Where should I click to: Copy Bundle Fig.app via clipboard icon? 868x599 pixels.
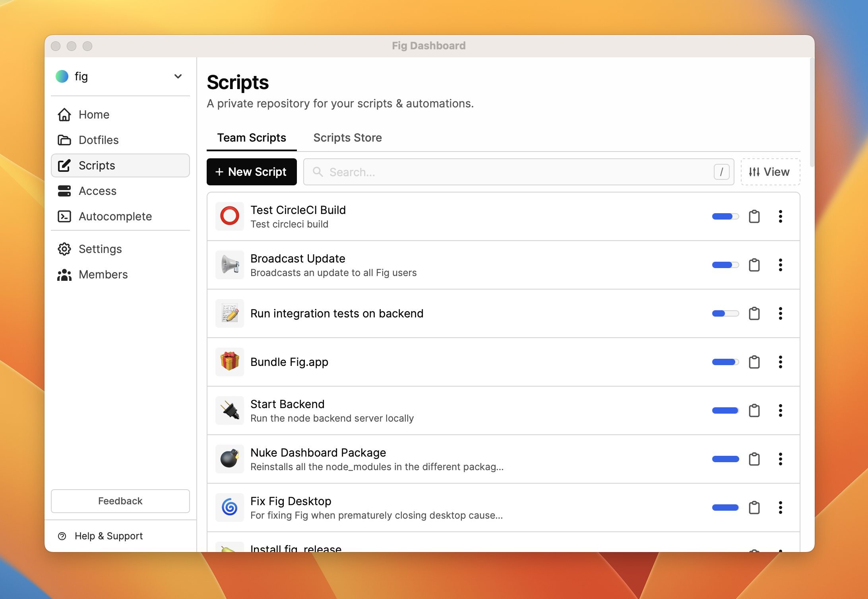click(754, 362)
